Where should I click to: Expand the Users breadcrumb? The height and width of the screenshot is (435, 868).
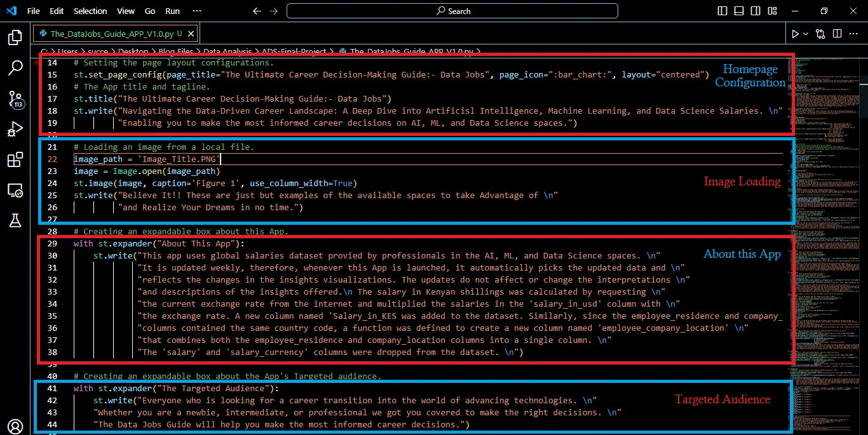coord(68,51)
